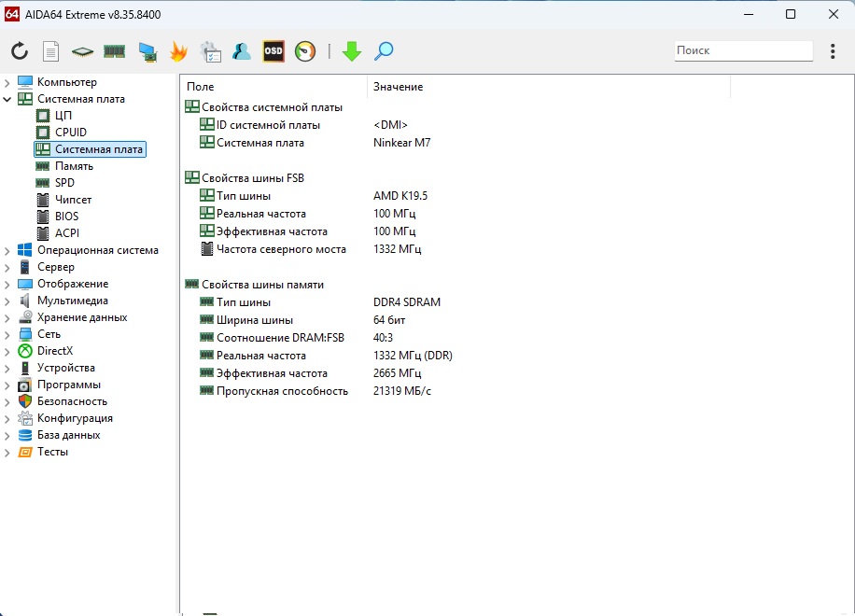Select the Свойства шины FSB heading

(x=245, y=178)
